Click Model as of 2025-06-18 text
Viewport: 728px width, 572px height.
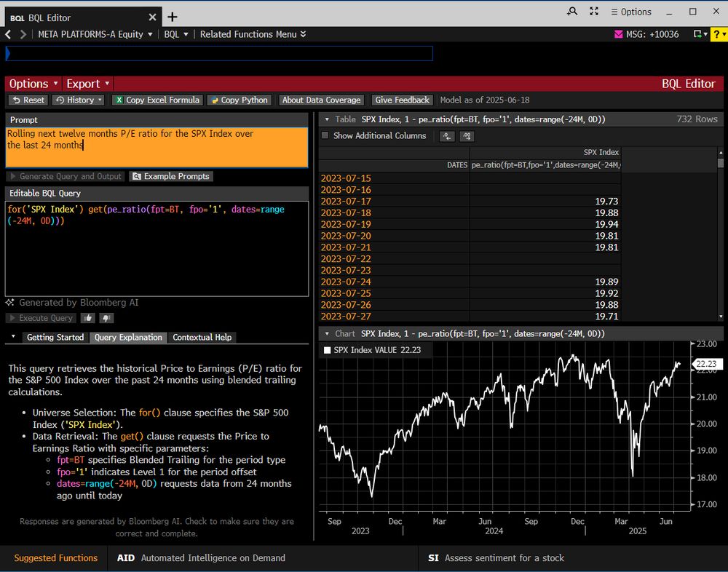(x=485, y=100)
